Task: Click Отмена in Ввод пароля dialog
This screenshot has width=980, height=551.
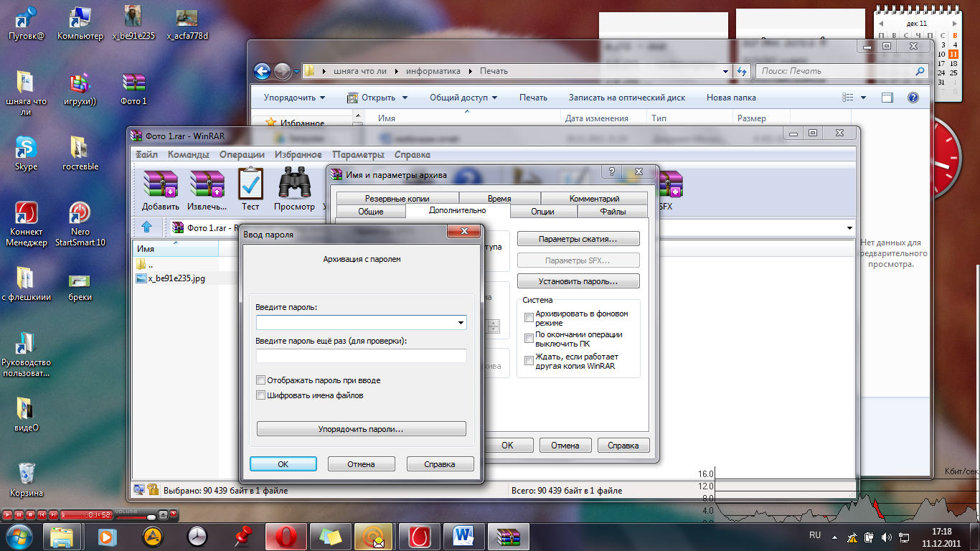Action: click(x=362, y=464)
